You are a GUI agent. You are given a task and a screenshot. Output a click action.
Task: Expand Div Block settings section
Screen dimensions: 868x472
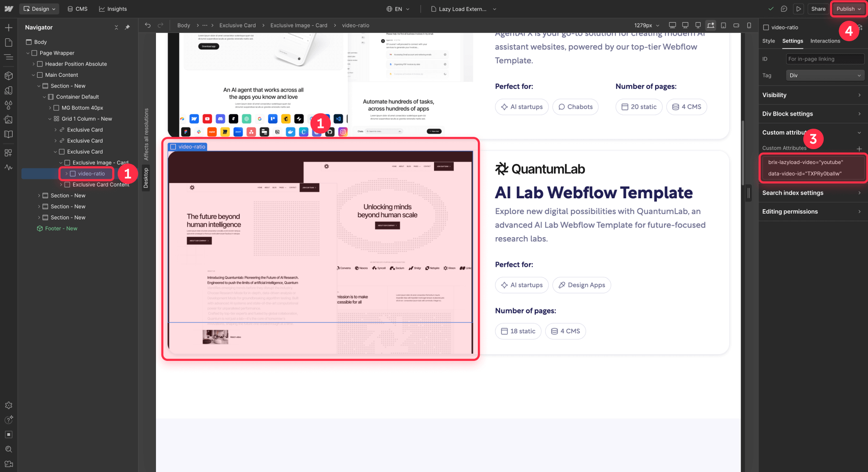(x=813, y=114)
